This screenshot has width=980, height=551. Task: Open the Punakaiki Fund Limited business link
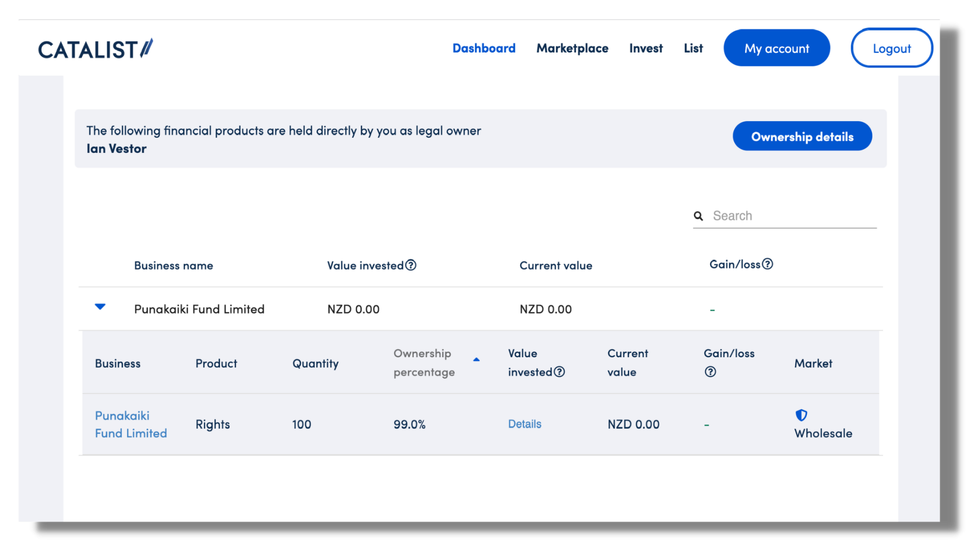click(131, 424)
